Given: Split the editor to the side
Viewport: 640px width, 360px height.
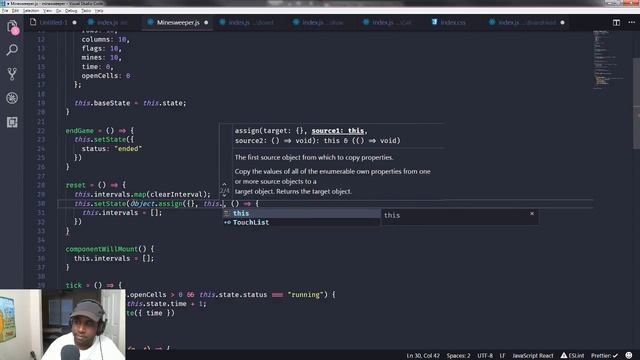Looking at the screenshot, I should coord(616,22).
